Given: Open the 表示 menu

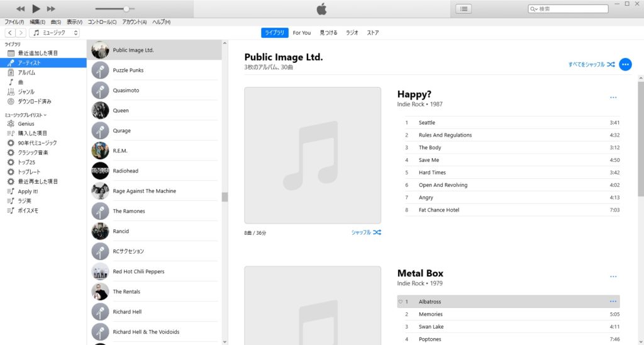Looking at the screenshot, I should pos(74,22).
